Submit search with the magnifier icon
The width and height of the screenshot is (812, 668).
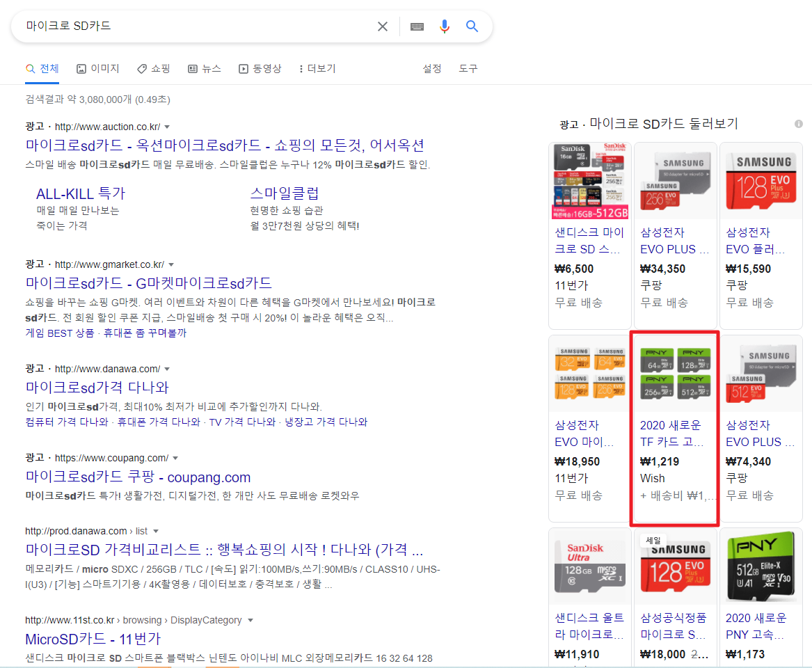point(472,26)
